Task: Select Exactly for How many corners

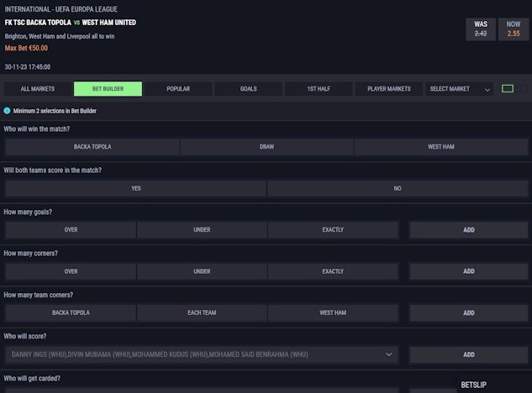Action: tap(333, 271)
